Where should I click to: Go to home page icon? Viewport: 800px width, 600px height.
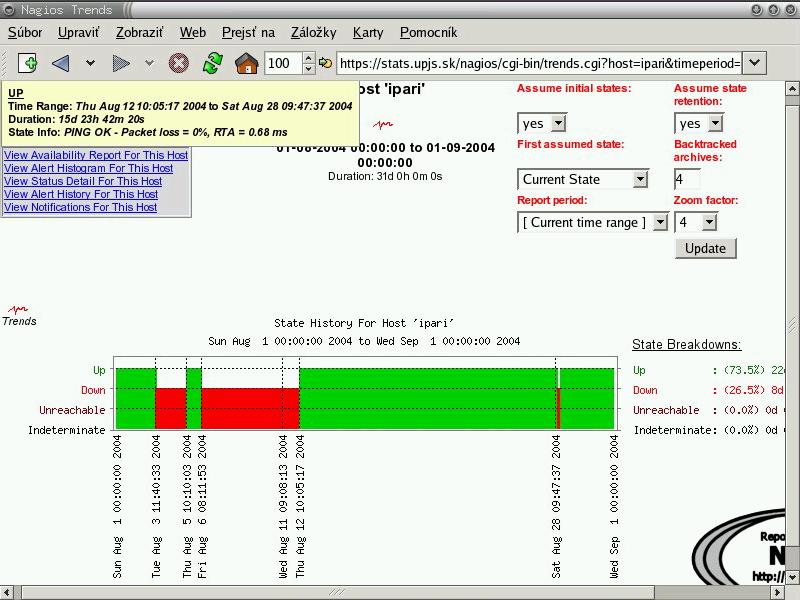(246, 63)
